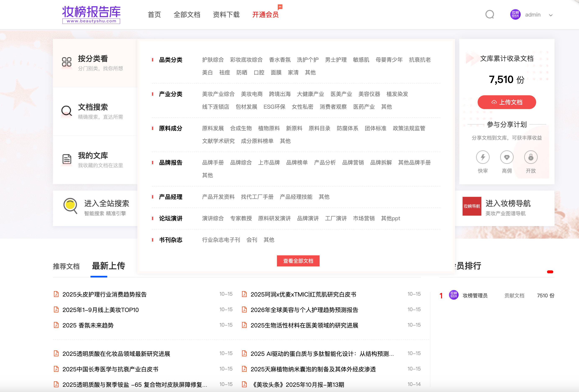
Task: Click the admin avatar icon
Action: click(515, 14)
